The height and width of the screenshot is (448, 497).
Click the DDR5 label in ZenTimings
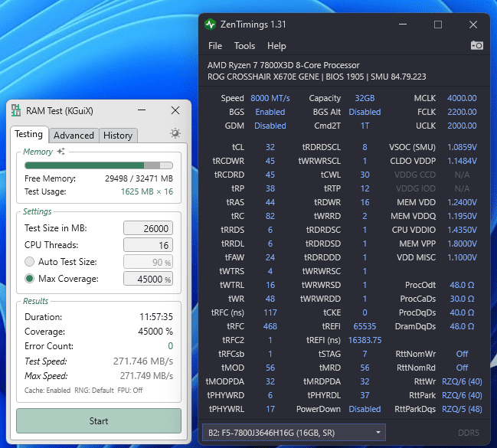468,433
